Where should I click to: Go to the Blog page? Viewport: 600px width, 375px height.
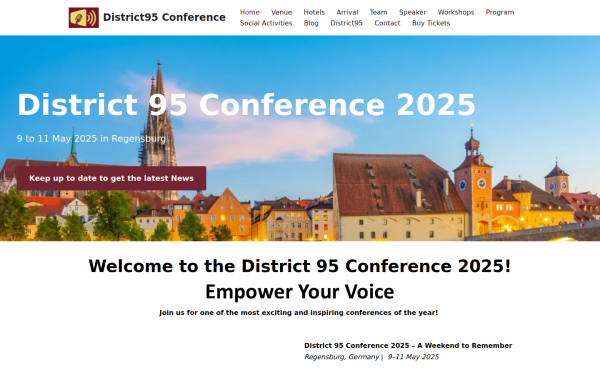(311, 23)
